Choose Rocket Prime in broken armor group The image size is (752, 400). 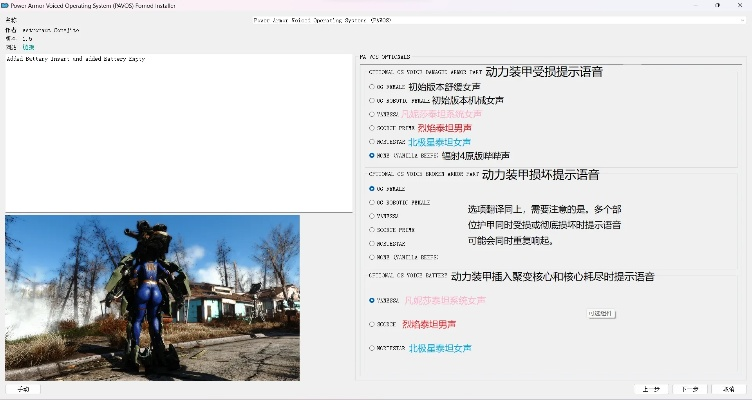372,230
